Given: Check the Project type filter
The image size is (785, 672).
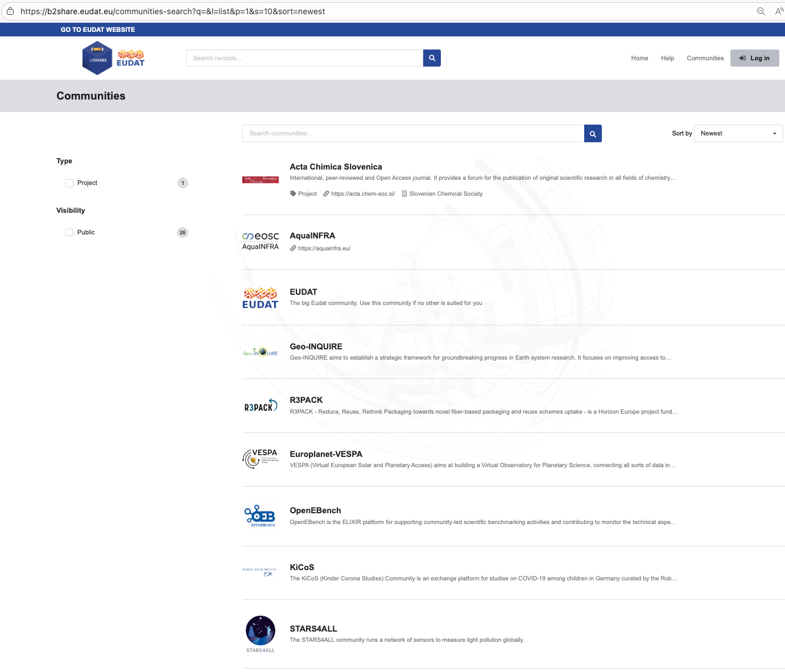Looking at the screenshot, I should (69, 183).
